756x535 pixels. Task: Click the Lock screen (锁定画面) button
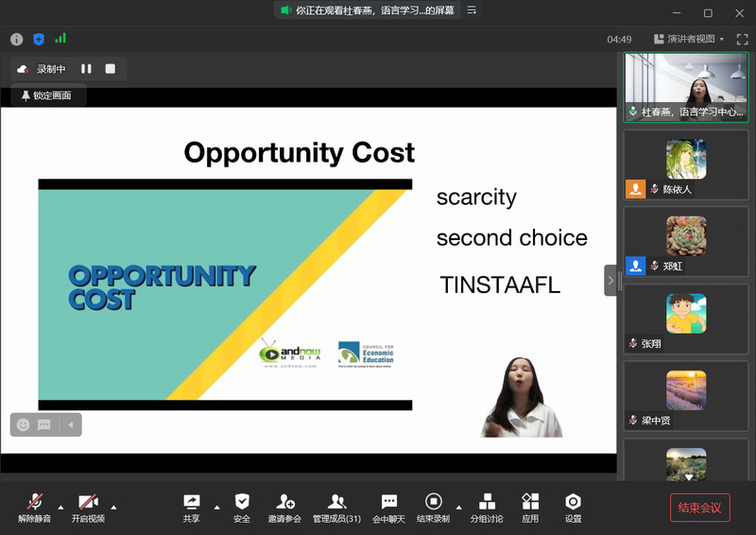(46, 95)
